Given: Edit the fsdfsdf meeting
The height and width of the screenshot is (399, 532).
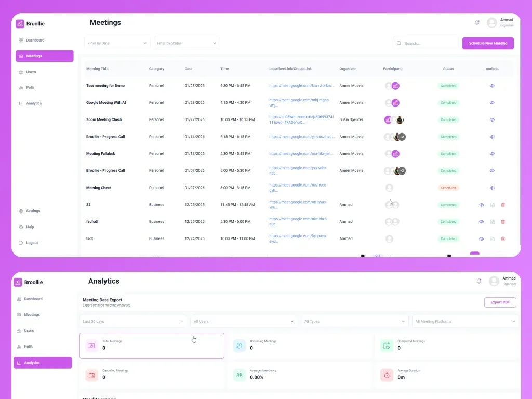Looking at the screenshot, I should click(493, 222).
